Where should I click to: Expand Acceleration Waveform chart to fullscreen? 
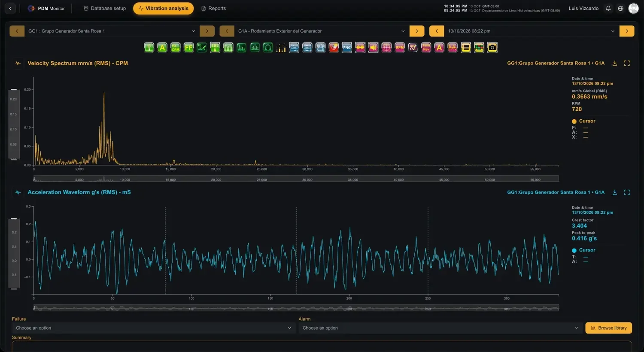click(x=627, y=192)
